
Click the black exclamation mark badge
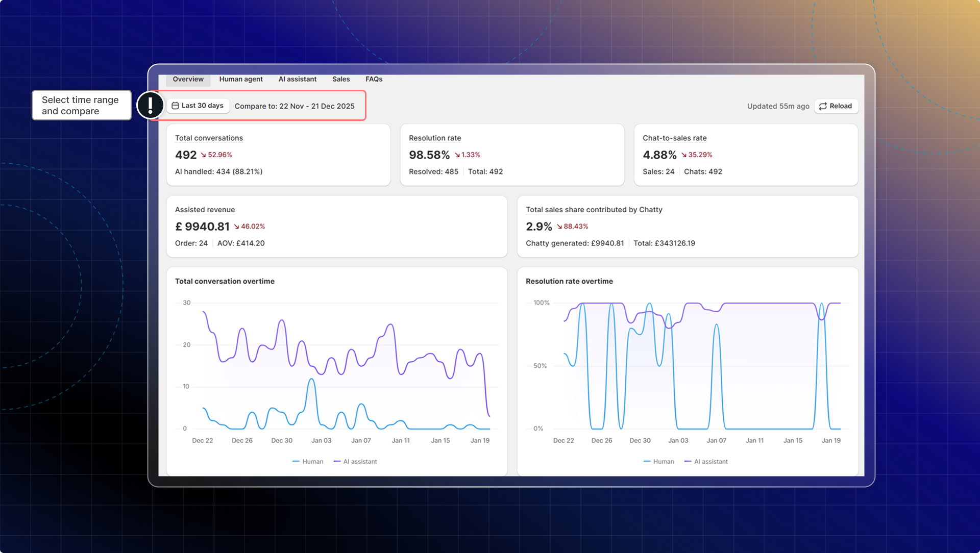[x=150, y=106]
